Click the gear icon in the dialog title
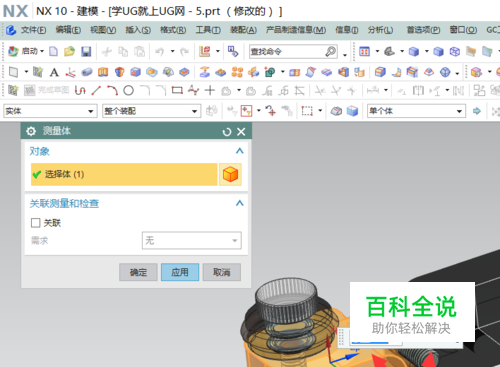This screenshot has width=500, height=367. [x=31, y=131]
